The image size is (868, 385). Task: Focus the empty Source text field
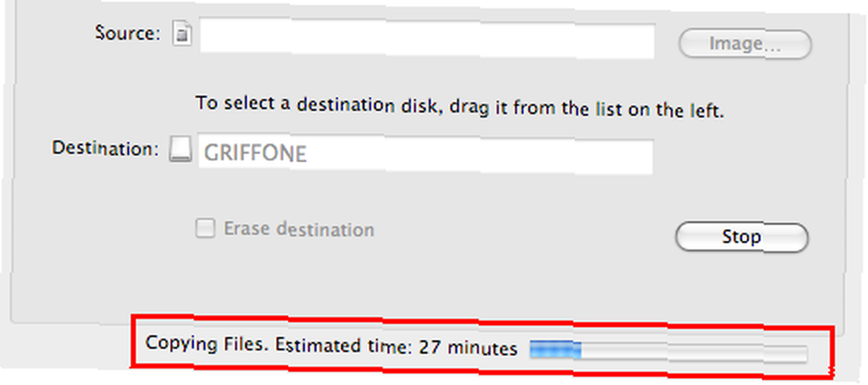point(427,39)
